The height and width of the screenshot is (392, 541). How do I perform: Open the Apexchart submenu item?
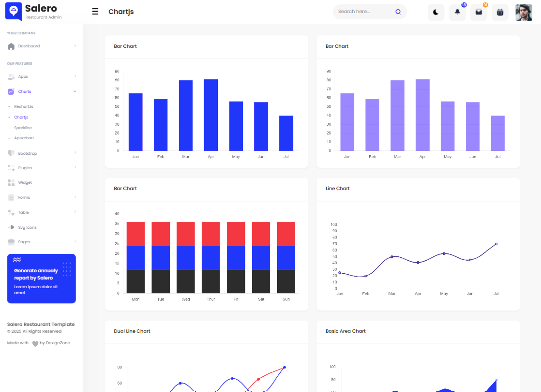[24, 138]
